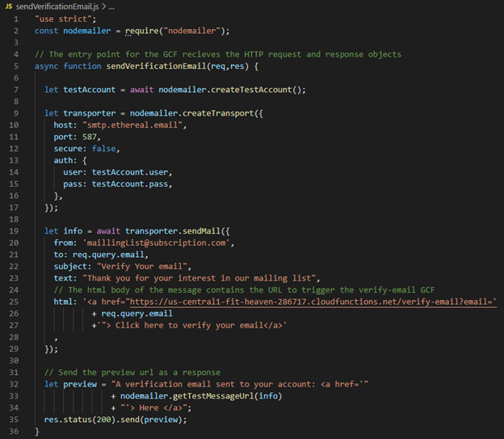Screen dimensions: 504x439
Task: Click sendMail method call on line 19
Action: [202, 231]
